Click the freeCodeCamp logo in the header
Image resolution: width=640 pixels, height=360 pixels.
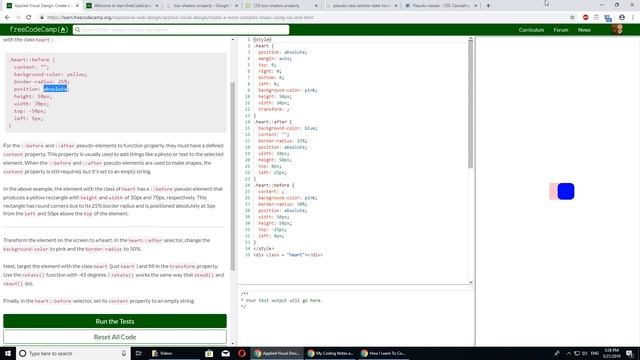tap(38, 30)
